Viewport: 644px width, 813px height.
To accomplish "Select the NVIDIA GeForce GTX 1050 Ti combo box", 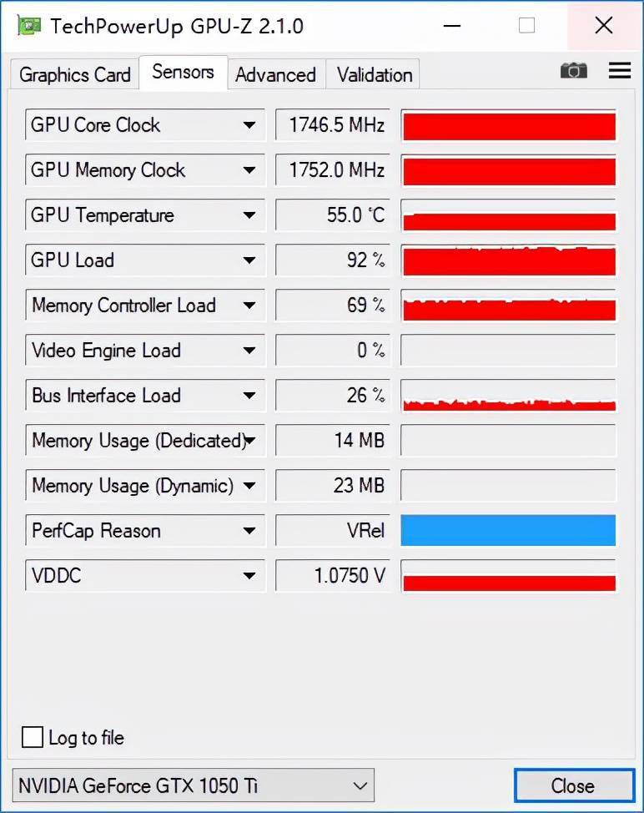I will 193,785.
